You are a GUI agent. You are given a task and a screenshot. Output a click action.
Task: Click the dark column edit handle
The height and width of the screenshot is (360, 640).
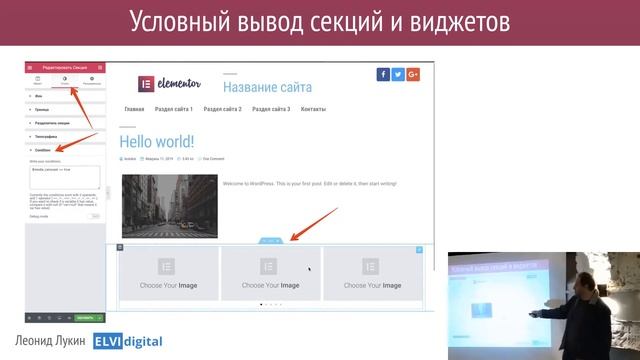pos(120,247)
